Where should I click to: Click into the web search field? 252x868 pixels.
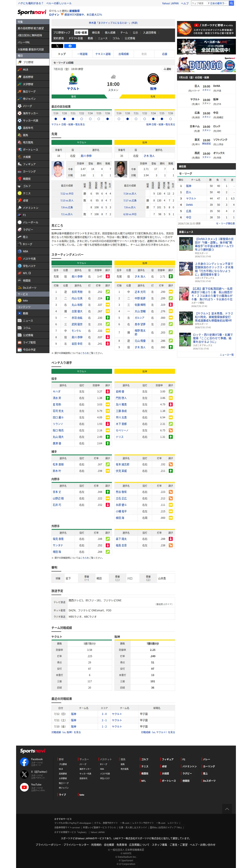[x=199, y=3]
